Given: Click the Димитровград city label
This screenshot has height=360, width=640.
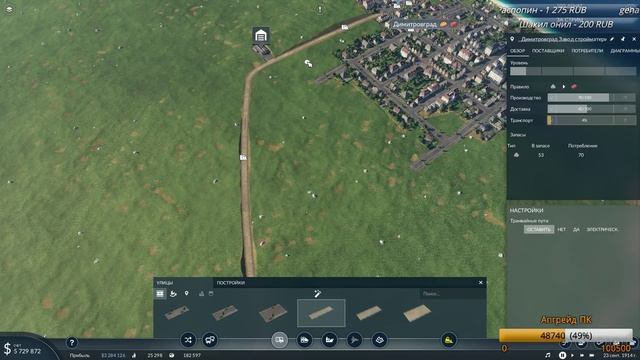Looking at the screenshot, I should tap(415, 24).
